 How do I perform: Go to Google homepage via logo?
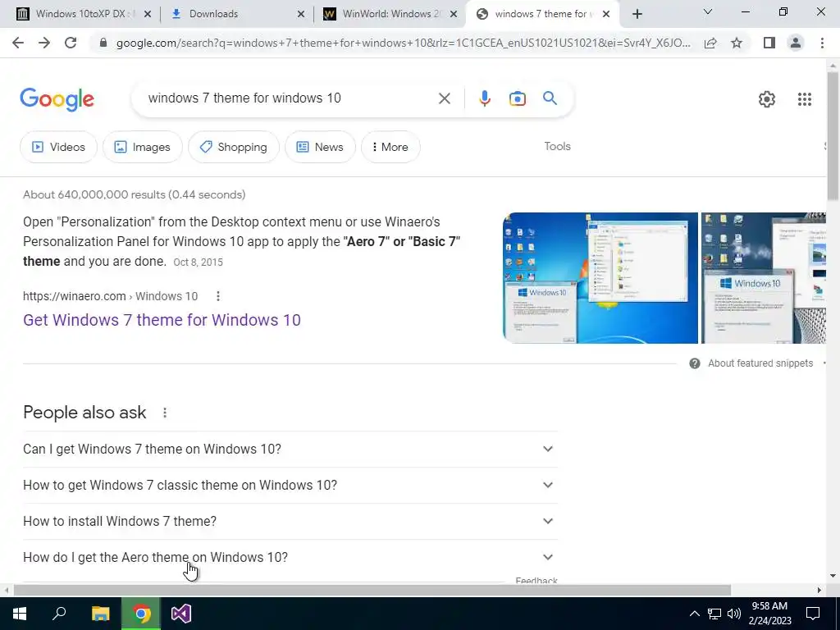click(57, 99)
